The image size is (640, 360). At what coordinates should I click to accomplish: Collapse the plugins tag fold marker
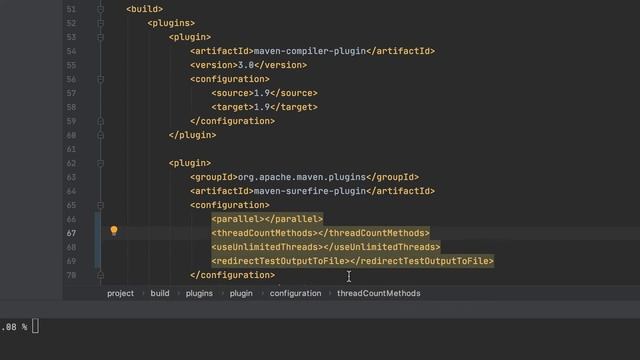(100, 23)
